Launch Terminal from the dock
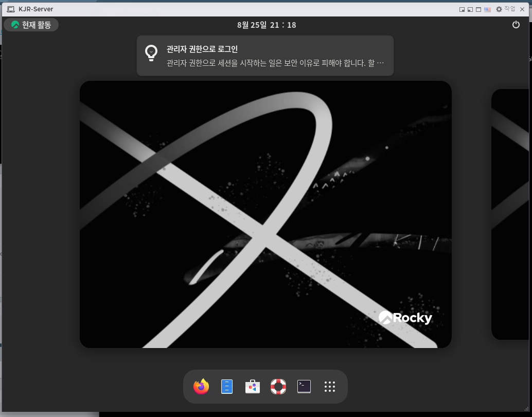The width and height of the screenshot is (532, 417). (x=304, y=387)
